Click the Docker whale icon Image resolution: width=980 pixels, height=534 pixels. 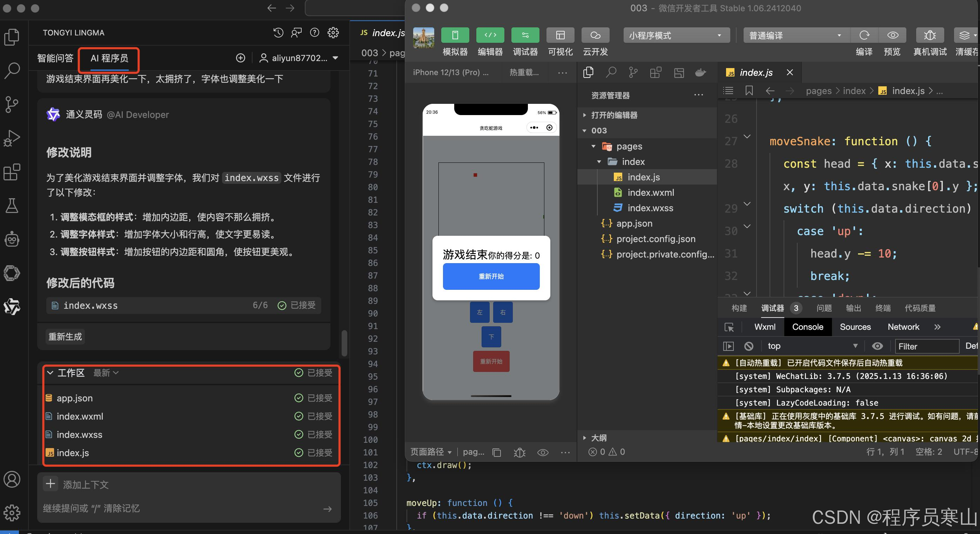(700, 72)
